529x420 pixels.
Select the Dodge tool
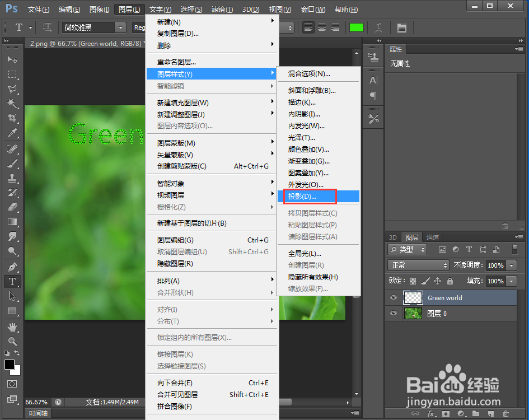point(12,251)
